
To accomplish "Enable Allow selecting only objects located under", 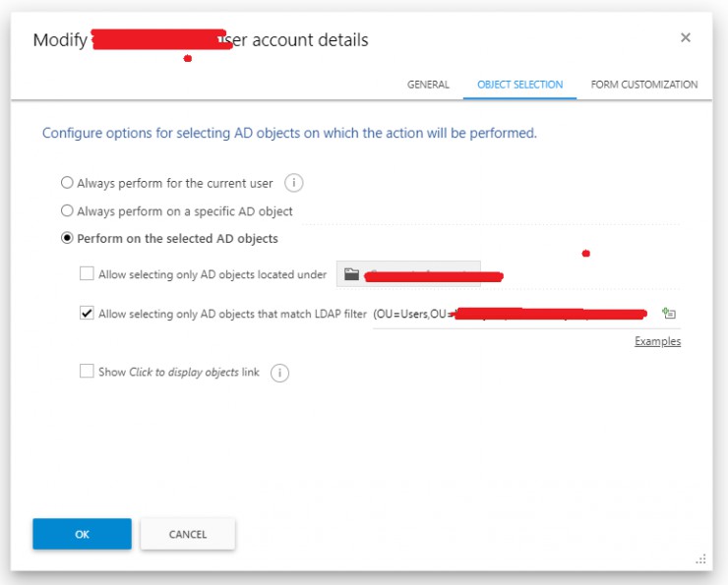I will pyautogui.click(x=87, y=274).
